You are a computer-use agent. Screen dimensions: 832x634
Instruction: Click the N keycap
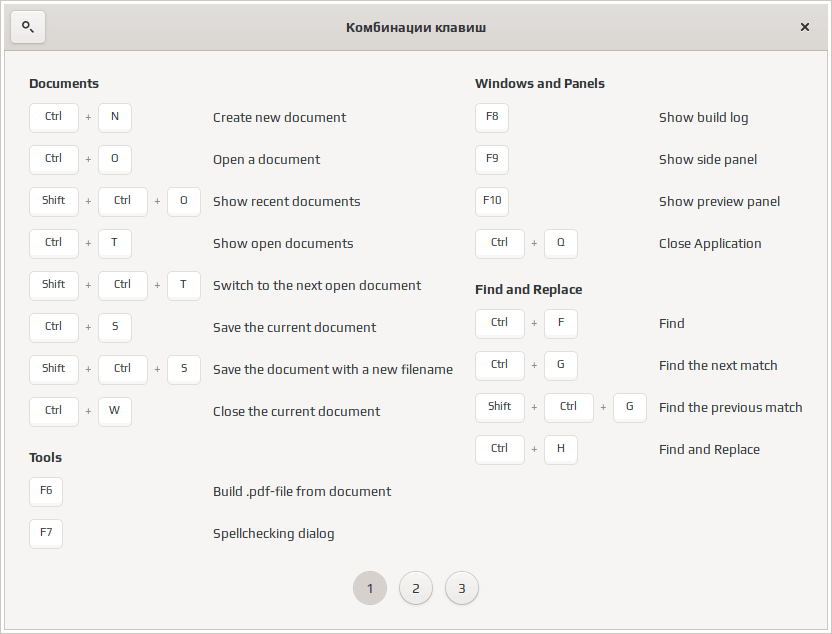pyautogui.click(x=115, y=117)
